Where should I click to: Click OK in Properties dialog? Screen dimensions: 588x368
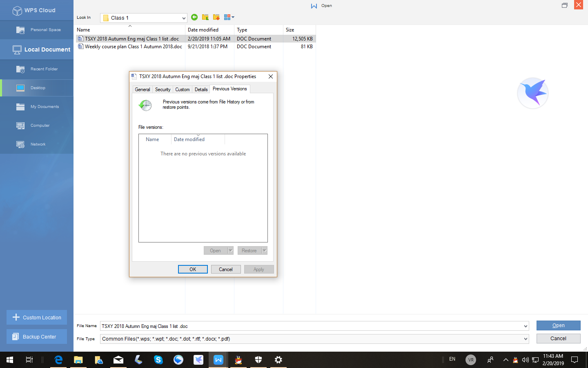tap(193, 269)
